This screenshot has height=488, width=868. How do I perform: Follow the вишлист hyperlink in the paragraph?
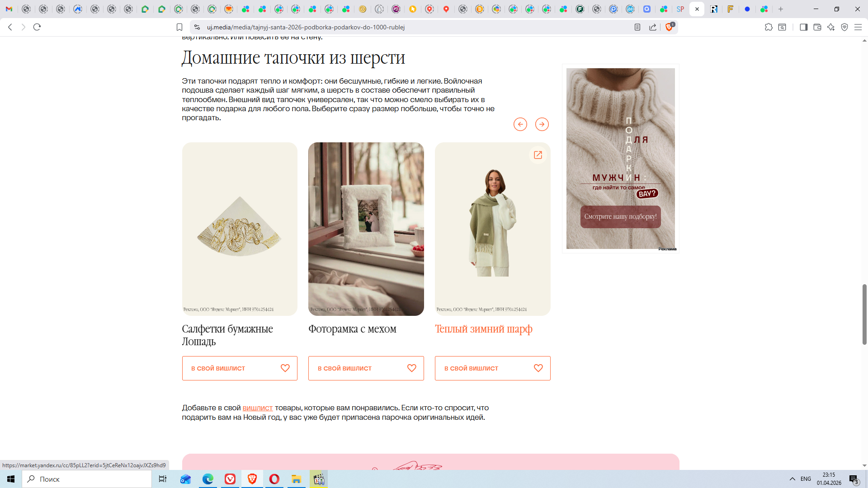(x=258, y=408)
